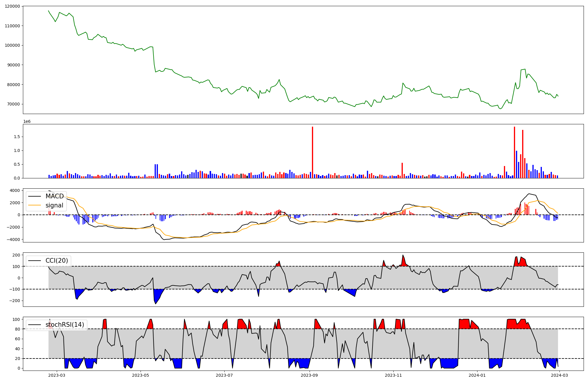This screenshot has height=382, width=588.
Task: Click the 1.5 tick label on volume axis
Action: pyautogui.click(x=17, y=137)
